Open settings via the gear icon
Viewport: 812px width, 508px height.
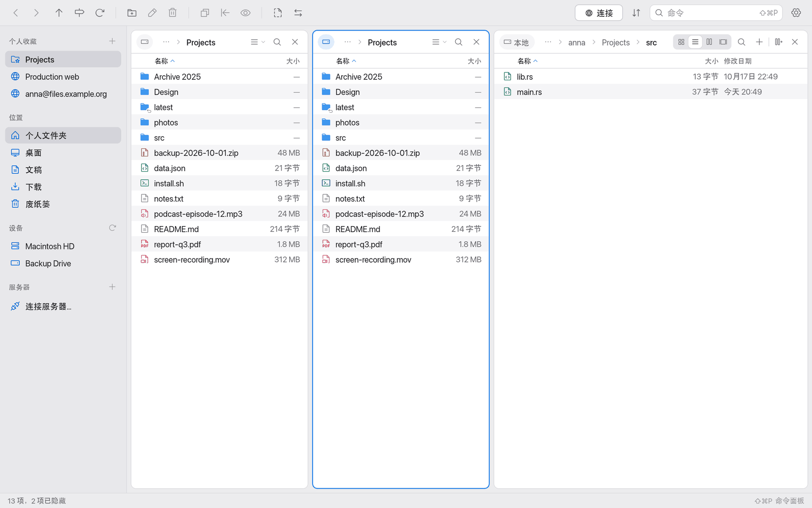[796, 13]
